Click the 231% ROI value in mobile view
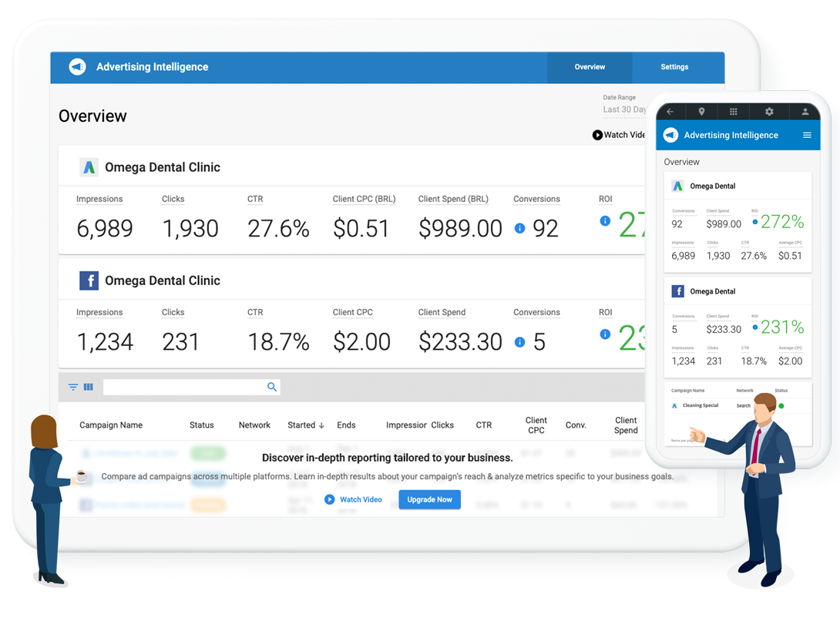Image resolution: width=840 pixels, height=618 pixels. [782, 327]
